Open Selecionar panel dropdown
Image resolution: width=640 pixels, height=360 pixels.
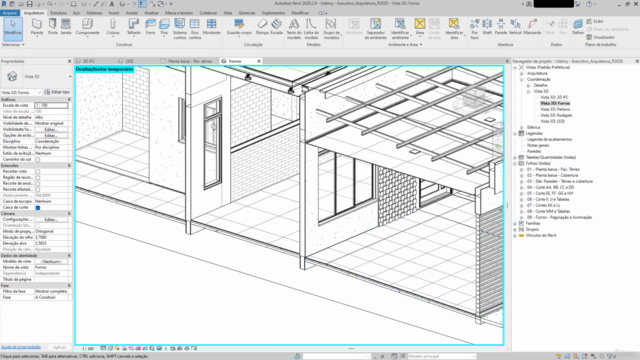click(x=13, y=44)
